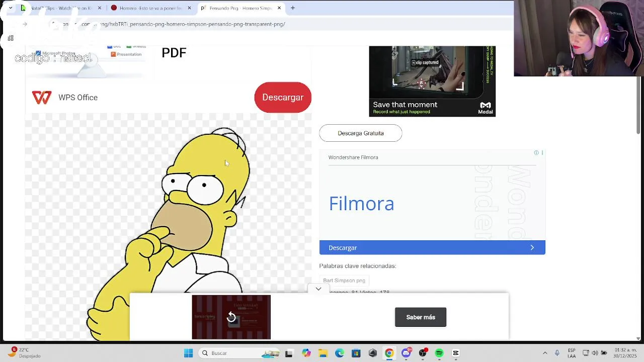Click the Bart Simpson png keyword tag
This screenshot has width=644, height=362.
(x=344, y=281)
